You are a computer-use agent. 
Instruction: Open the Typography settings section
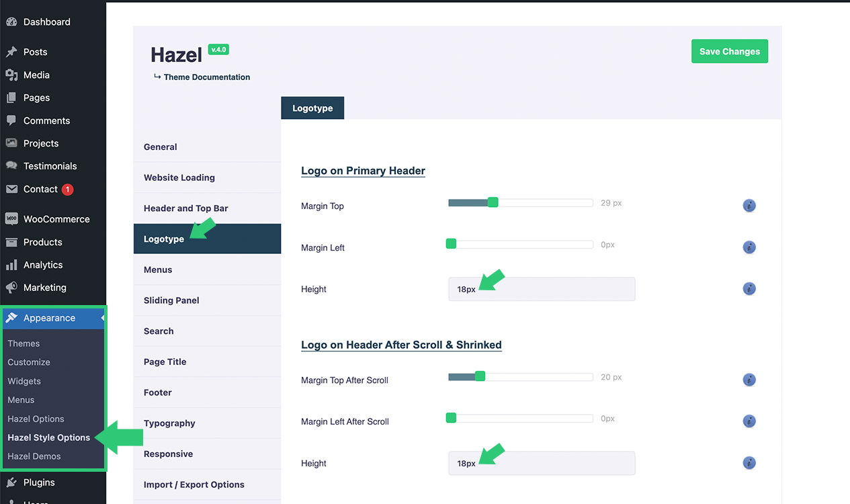169,423
